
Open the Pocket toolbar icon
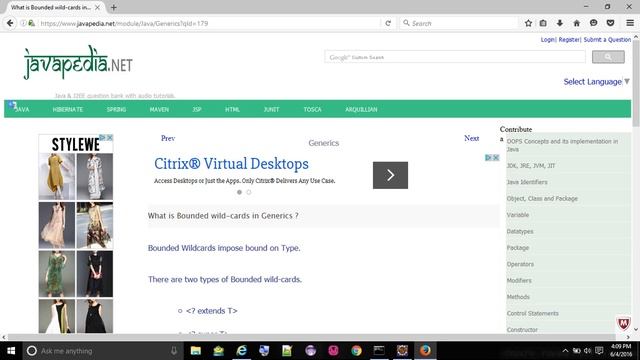[610, 23]
